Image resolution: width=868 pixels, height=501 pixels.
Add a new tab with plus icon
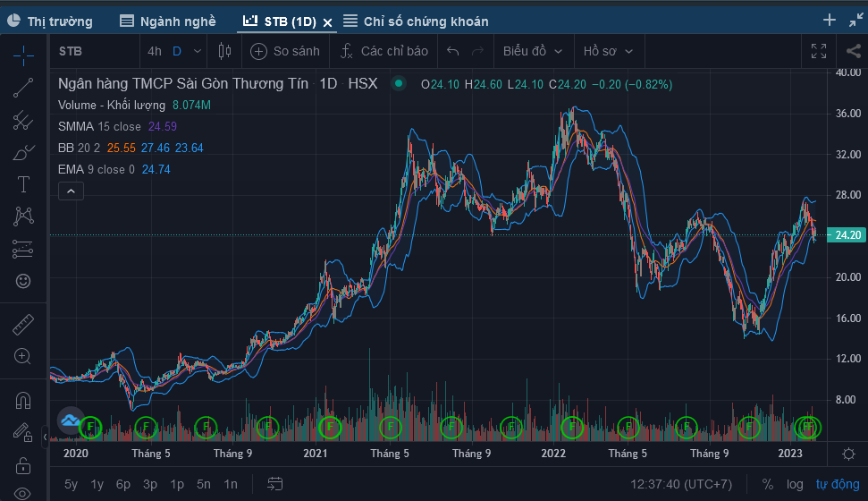(830, 21)
